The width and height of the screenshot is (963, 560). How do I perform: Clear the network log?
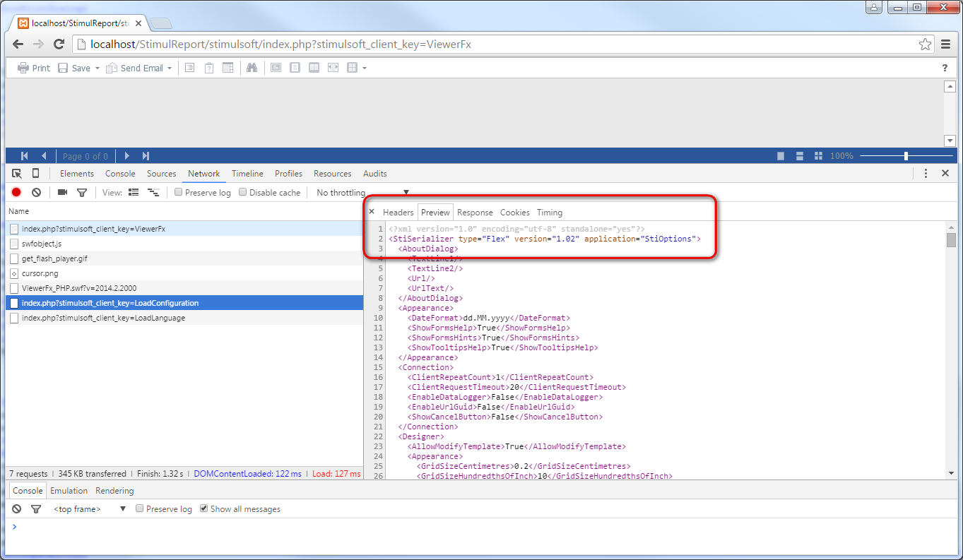click(36, 192)
